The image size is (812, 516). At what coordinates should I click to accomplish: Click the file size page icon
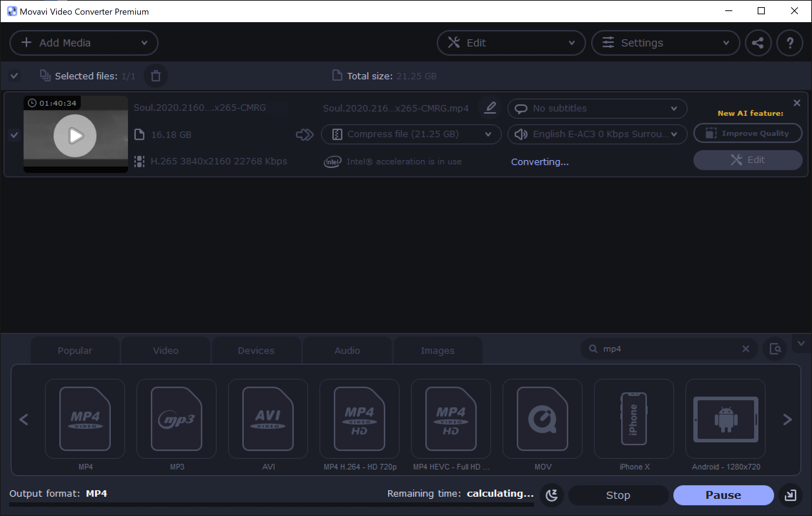(x=139, y=135)
